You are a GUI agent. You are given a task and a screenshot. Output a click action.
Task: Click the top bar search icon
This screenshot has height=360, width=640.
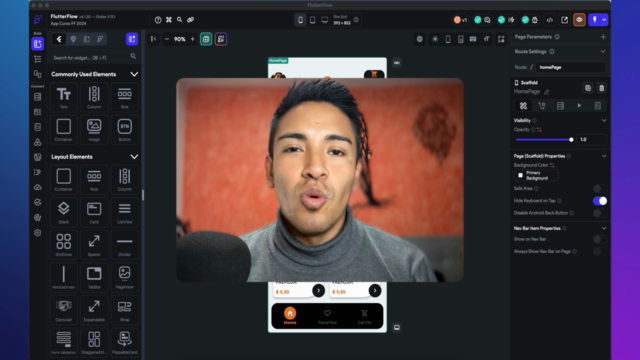(179, 20)
